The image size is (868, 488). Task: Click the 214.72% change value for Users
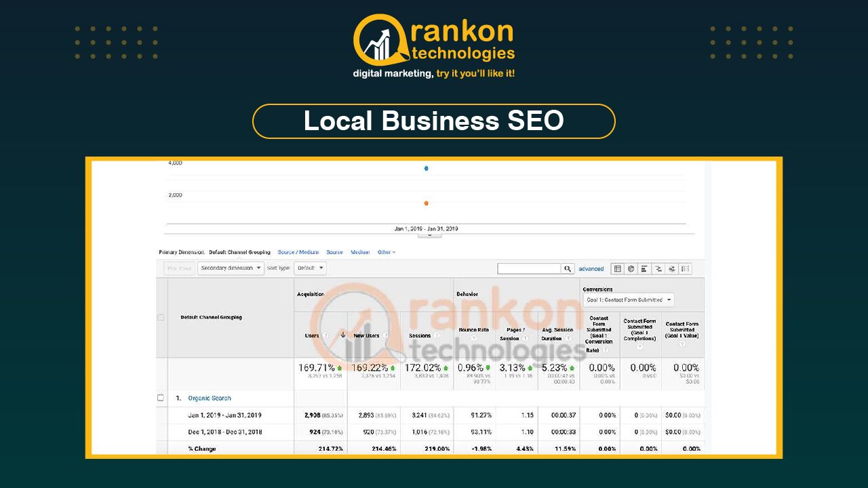[332, 449]
